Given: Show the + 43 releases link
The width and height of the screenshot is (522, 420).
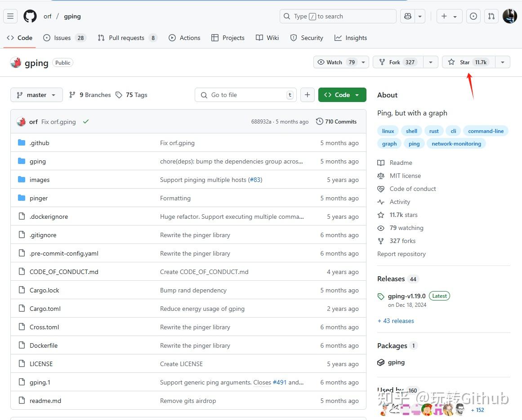Looking at the screenshot, I should [396, 321].
